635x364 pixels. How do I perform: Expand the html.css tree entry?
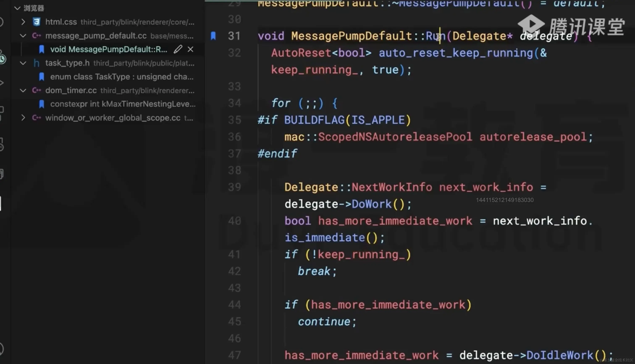pyautogui.click(x=23, y=22)
